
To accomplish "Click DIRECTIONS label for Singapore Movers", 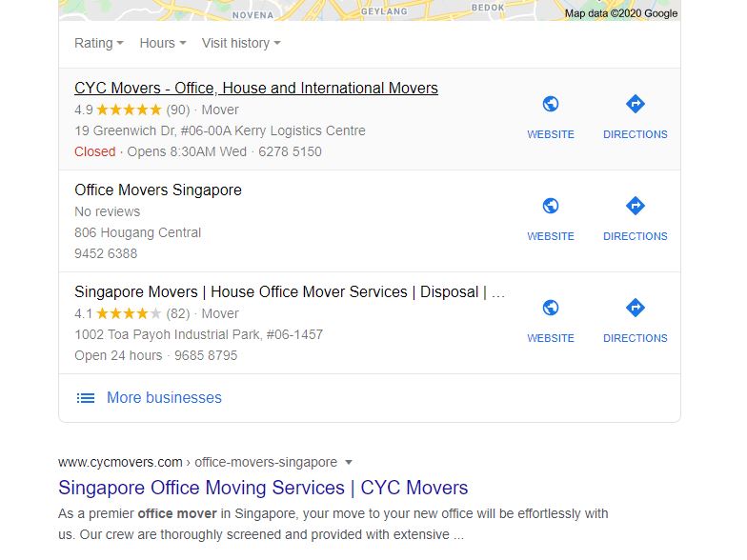I will click(636, 339).
